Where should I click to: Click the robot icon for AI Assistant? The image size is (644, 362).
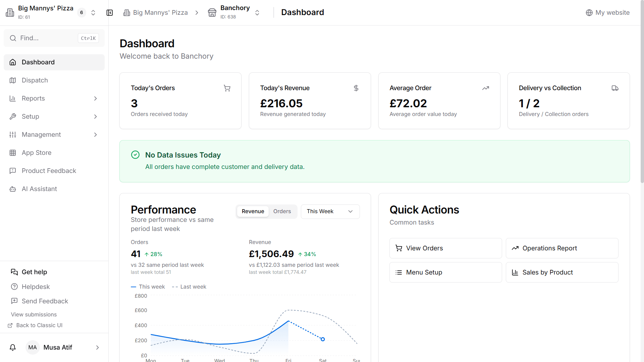point(13,189)
